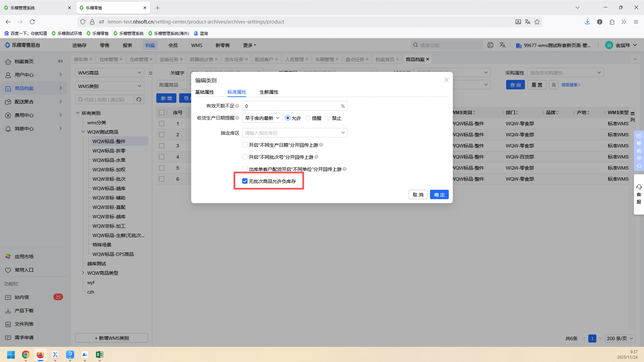Open the 零售 top menu

(x=105, y=45)
